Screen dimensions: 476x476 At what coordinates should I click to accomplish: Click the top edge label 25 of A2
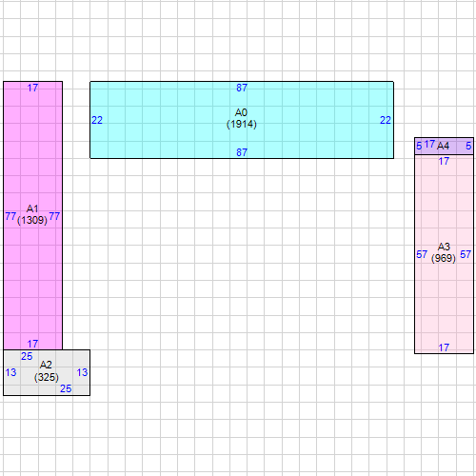coord(27,356)
